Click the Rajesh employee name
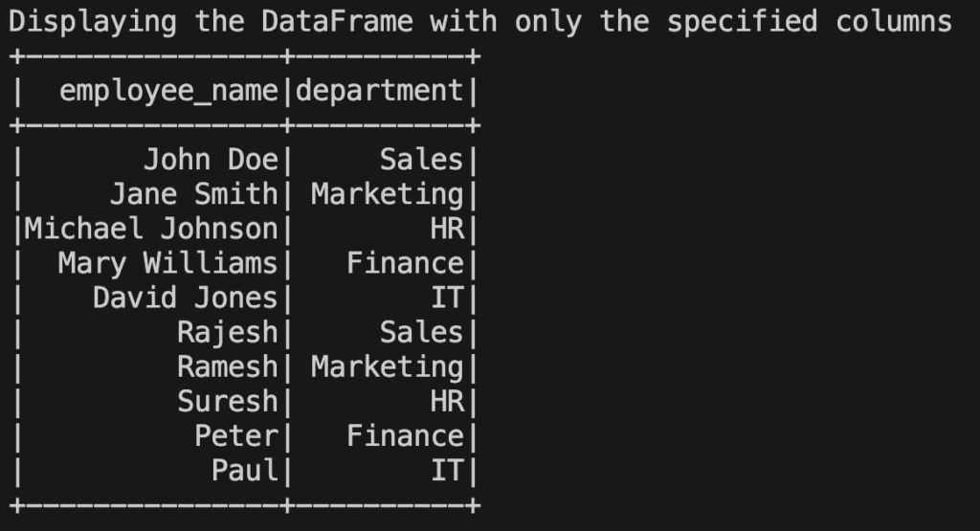Image resolution: width=980 pixels, height=531 pixels. tap(228, 333)
